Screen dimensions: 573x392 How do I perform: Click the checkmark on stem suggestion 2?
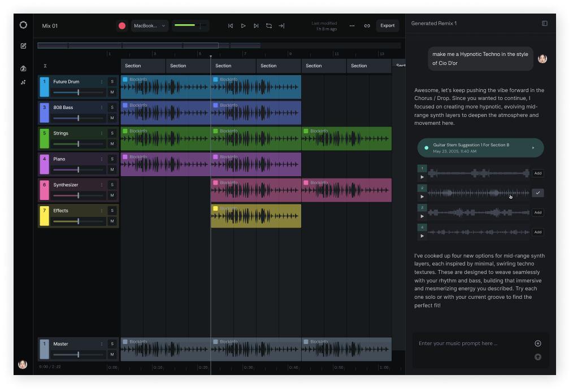click(x=538, y=193)
